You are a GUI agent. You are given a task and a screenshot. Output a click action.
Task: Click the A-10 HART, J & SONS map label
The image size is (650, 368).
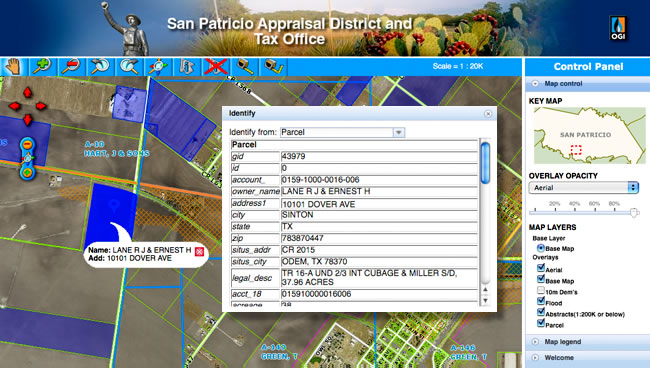[116, 149]
